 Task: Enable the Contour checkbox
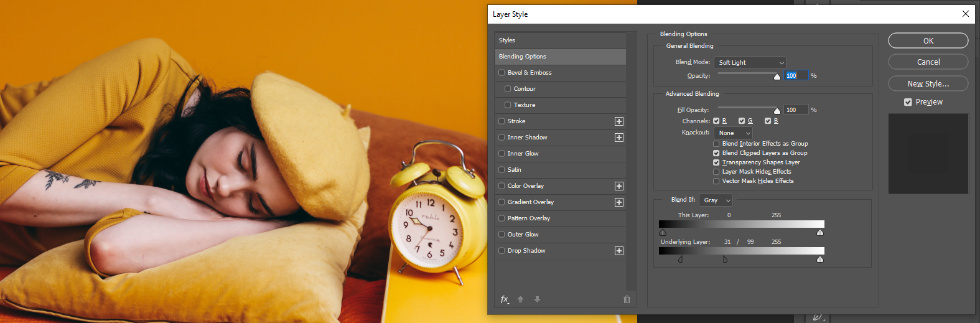tap(508, 89)
